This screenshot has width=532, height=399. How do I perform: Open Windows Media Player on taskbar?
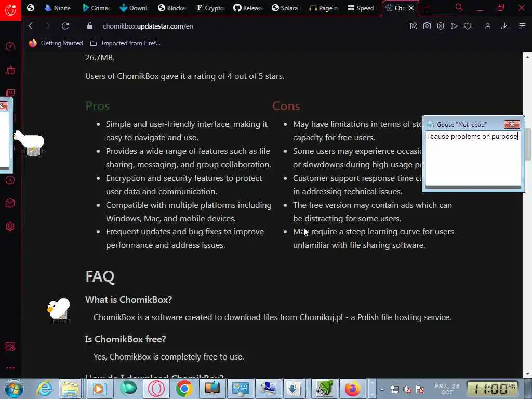99,389
